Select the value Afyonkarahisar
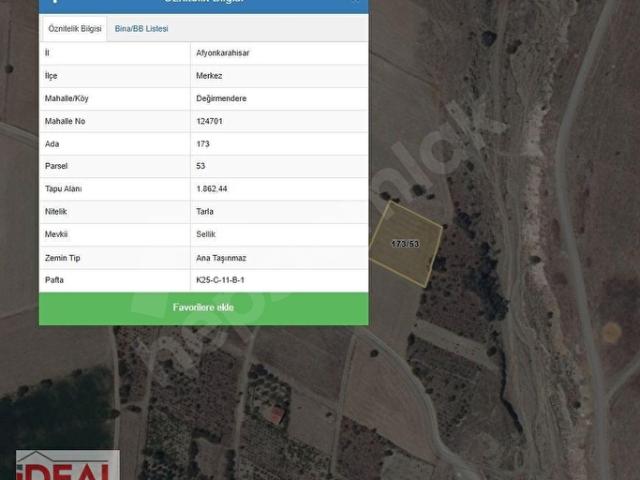Screen dimensions: 640x480 click(x=222, y=53)
